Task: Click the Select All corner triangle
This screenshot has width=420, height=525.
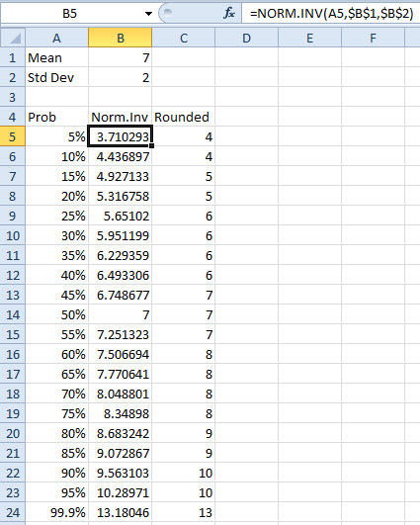Action: pyautogui.click(x=13, y=38)
